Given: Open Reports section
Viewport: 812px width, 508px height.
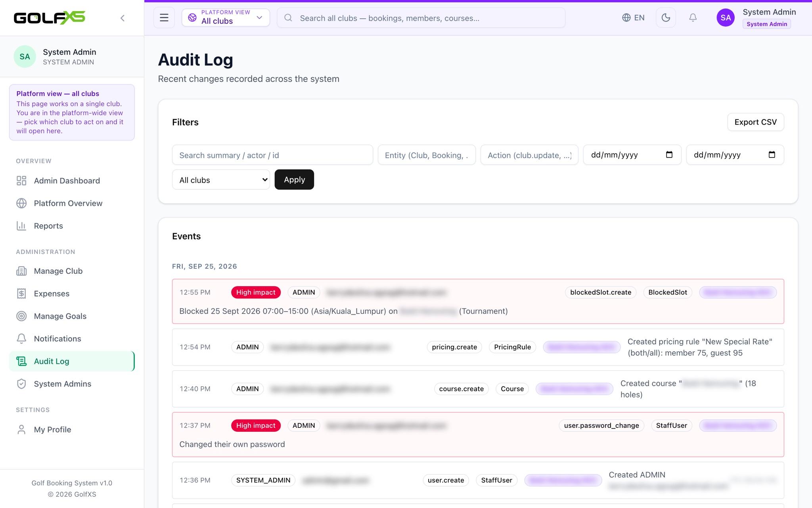Looking at the screenshot, I should pyautogui.click(x=72, y=226).
